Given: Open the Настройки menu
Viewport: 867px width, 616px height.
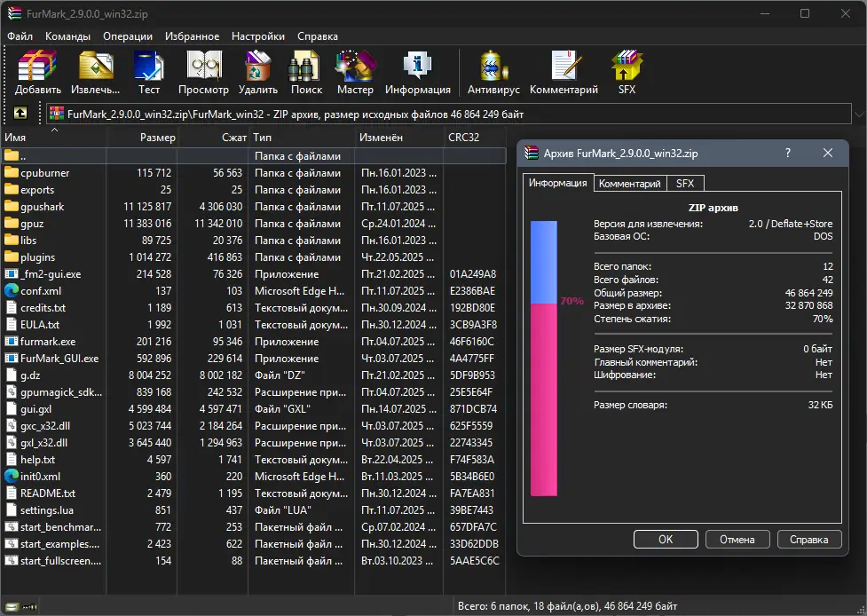Looking at the screenshot, I should (x=258, y=36).
